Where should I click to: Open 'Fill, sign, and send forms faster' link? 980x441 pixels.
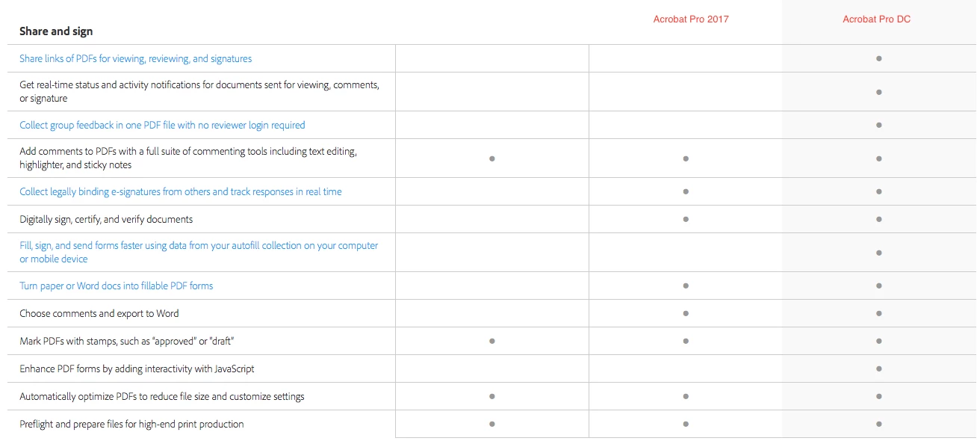pos(199,252)
